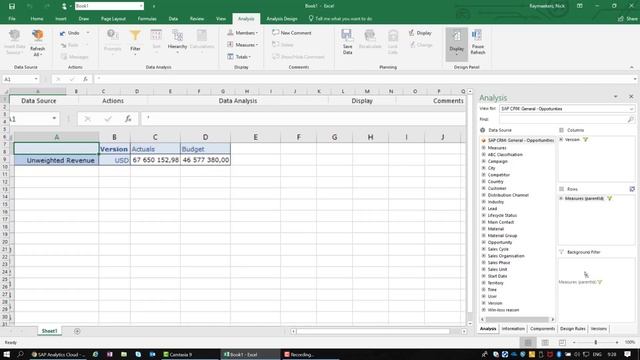Toggle the Display design panel button
This screenshot has height=360, width=640.
(456, 44)
